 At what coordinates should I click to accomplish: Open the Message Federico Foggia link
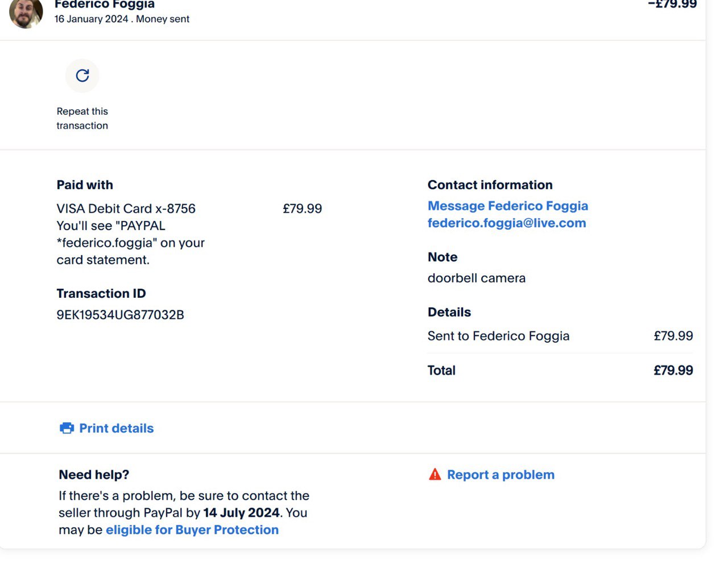click(507, 206)
